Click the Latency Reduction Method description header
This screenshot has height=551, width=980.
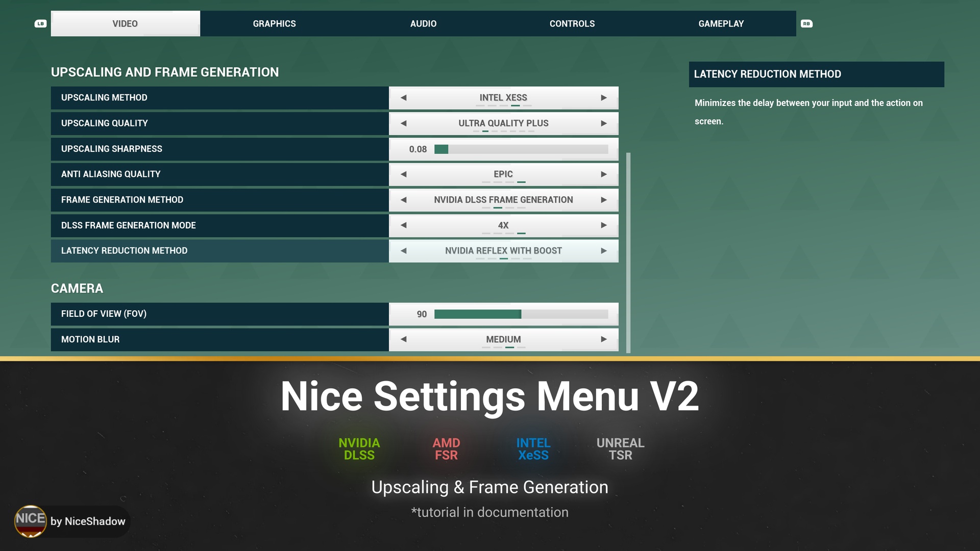pos(816,74)
